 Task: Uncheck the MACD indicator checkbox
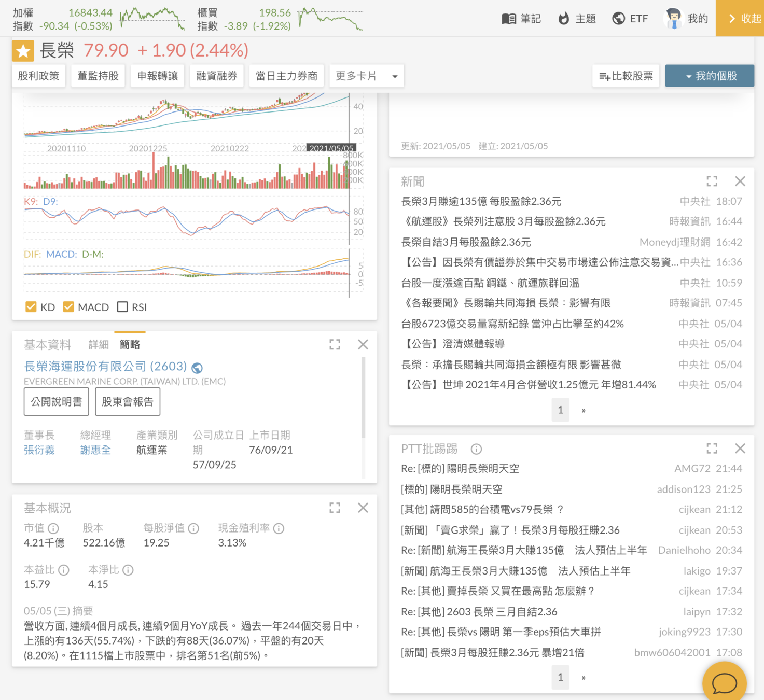(68, 307)
